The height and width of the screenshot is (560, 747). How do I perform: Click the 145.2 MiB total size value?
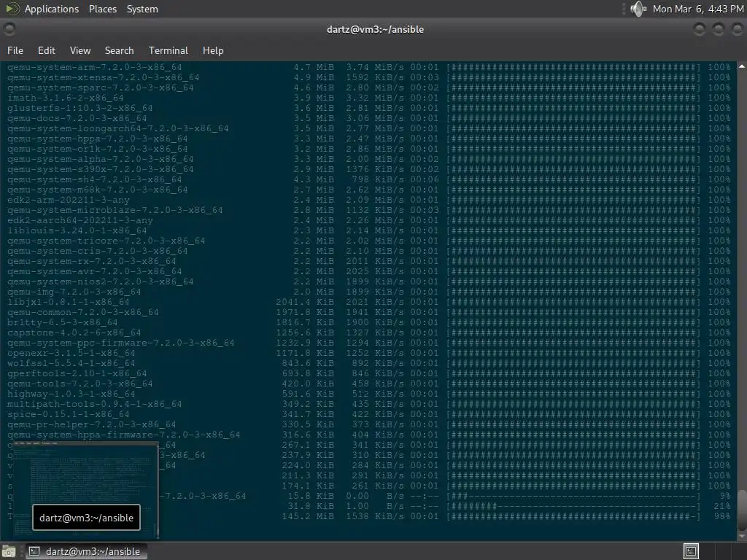coord(308,516)
